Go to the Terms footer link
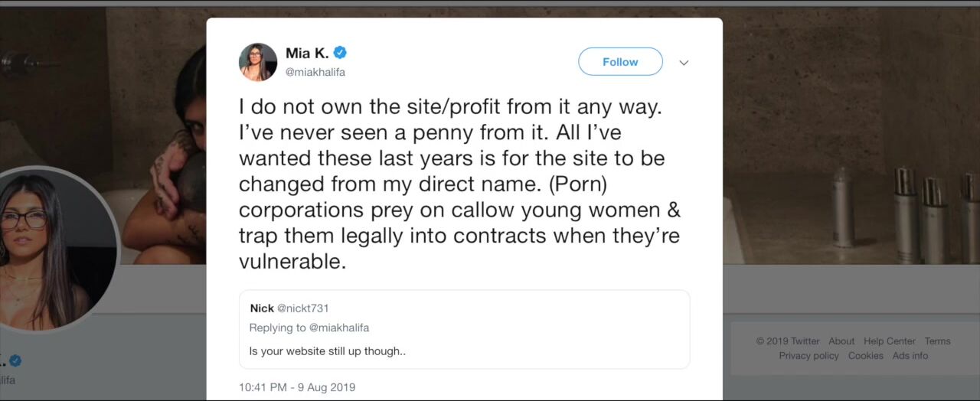Image resolution: width=980 pixels, height=401 pixels. [937, 341]
